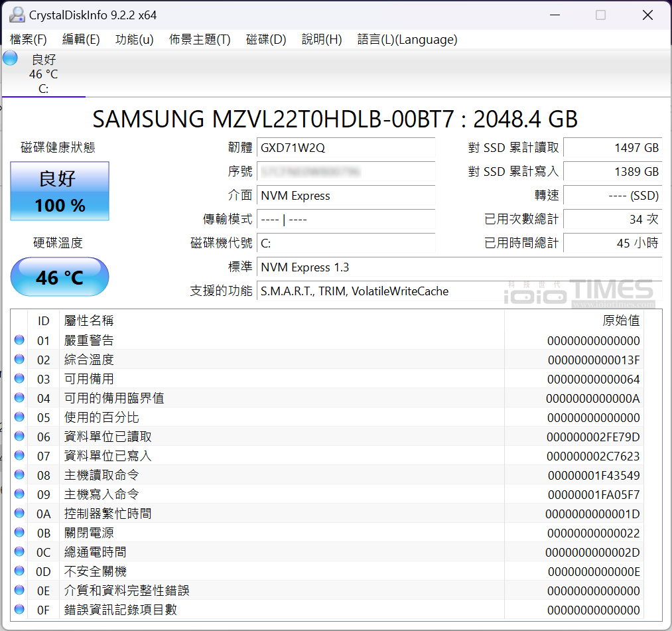Click total host reads value 1497 GB

(613, 148)
